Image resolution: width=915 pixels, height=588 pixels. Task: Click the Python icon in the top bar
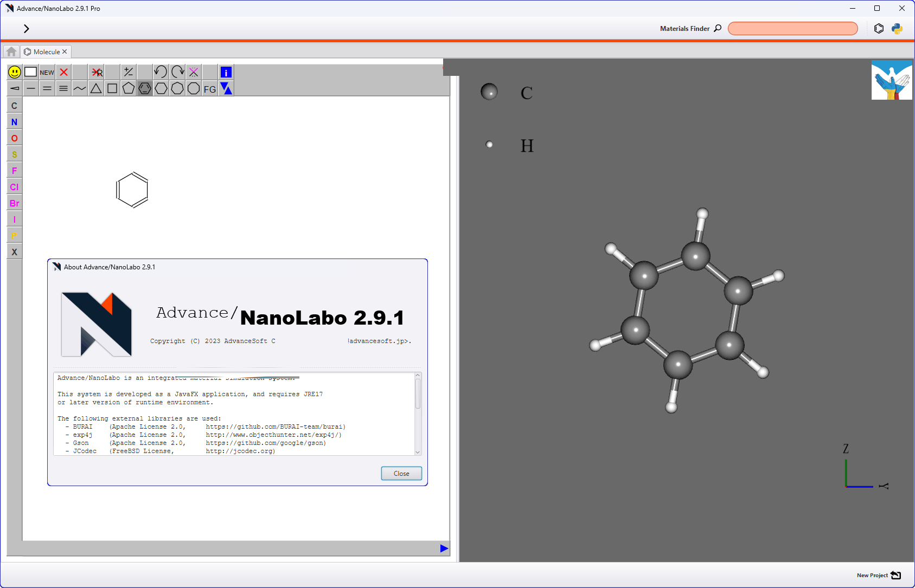coord(897,28)
